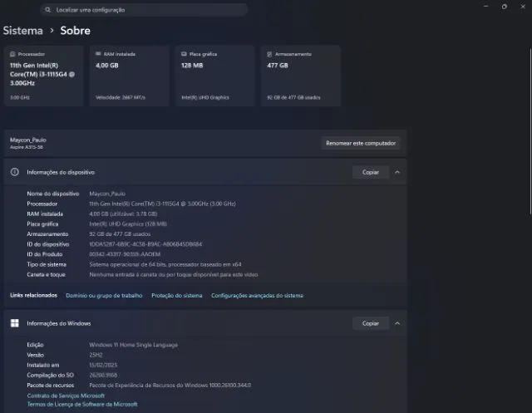The image size is (532, 413).
Task: Minimize the Settings window
Action: (x=486, y=6)
